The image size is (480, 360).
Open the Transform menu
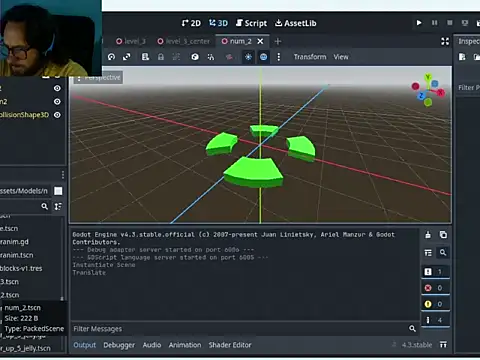point(310,57)
